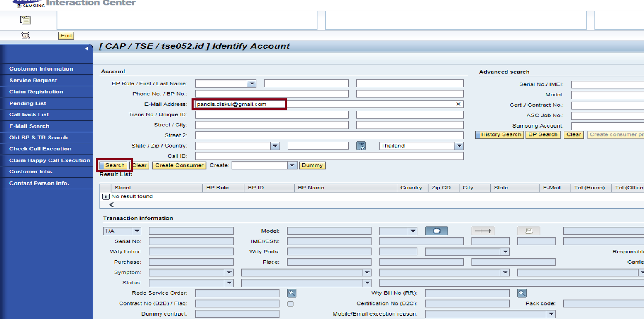The width and height of the screenshot is (644, 319).
Task: Open the T/A dropdown
Action: [x=137, y=231]
